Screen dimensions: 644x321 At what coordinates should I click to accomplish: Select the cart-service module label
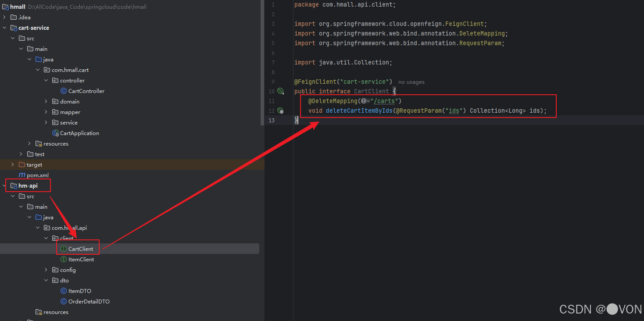tap(34, 28)
